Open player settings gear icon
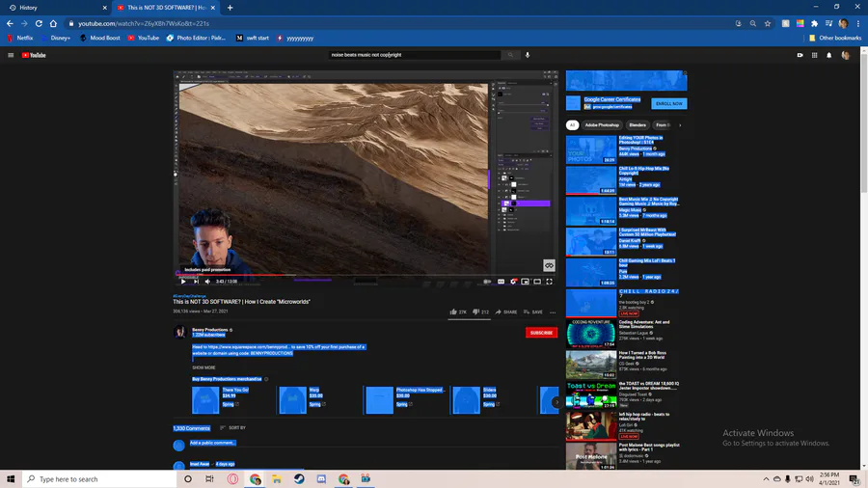Viewport: 868px width, 488px height. (x=513, y=282)
